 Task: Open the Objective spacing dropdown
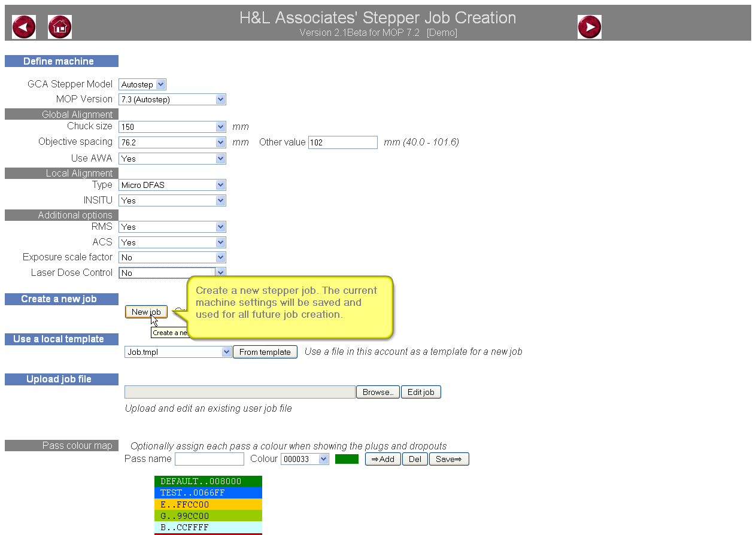point(172,142)
